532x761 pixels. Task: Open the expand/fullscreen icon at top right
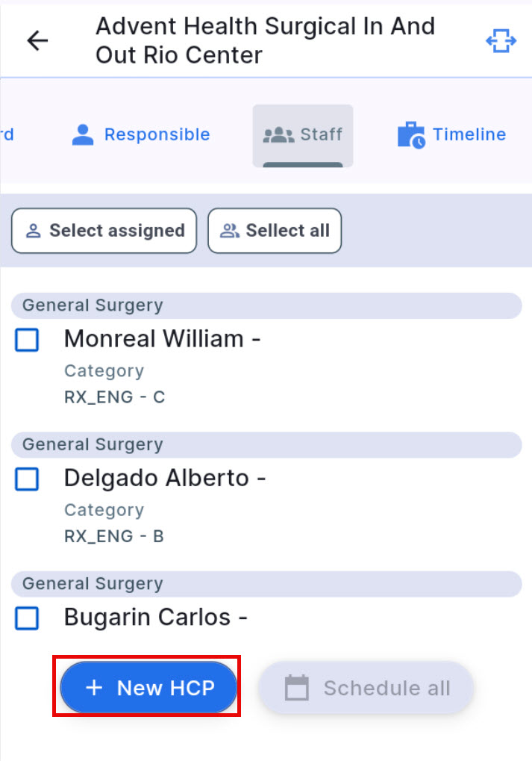click(501, 40)
